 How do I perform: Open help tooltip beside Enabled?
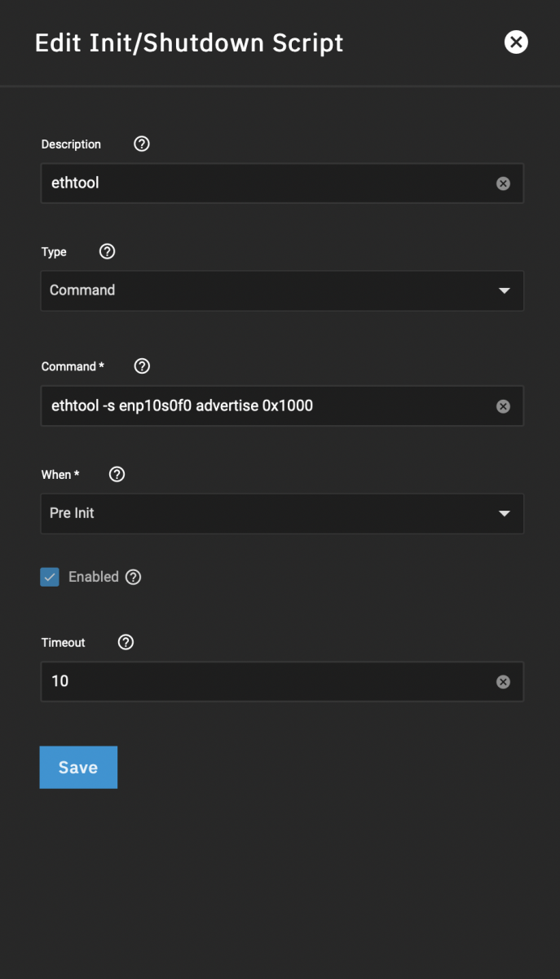(134, 577)
